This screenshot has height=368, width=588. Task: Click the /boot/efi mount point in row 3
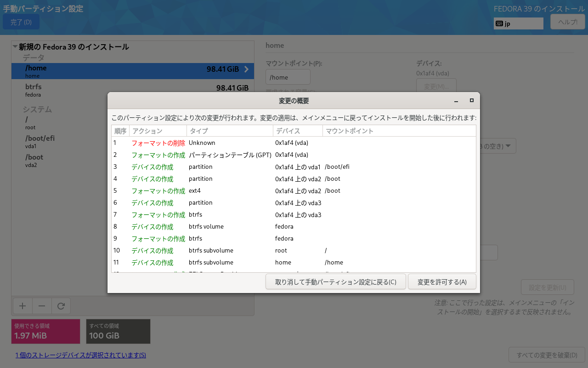337,167
